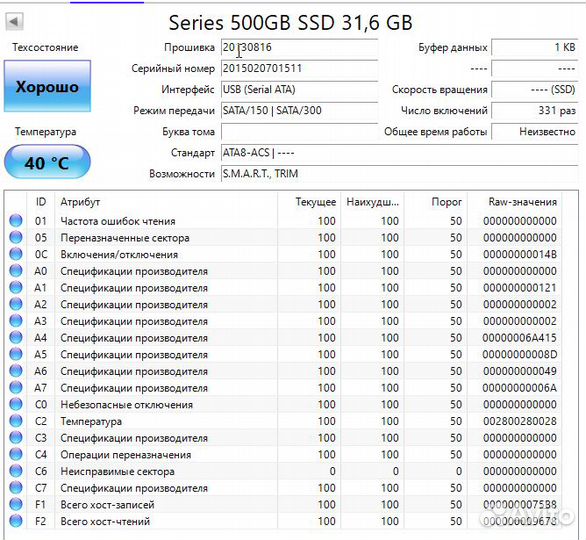The image size is (586, 540).
Task: Click raw value 0000000006A
Action: pos(519,388)
